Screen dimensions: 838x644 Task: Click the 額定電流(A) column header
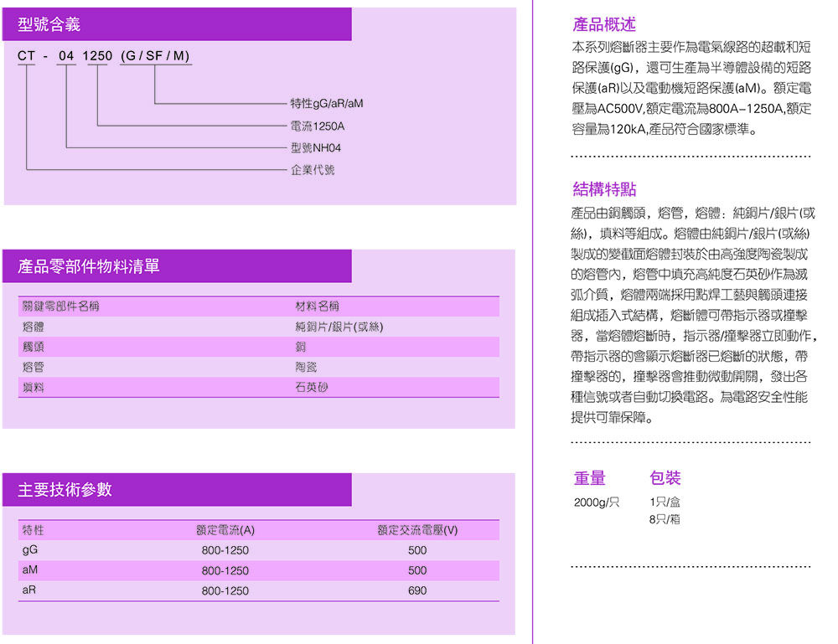[225, 530]
